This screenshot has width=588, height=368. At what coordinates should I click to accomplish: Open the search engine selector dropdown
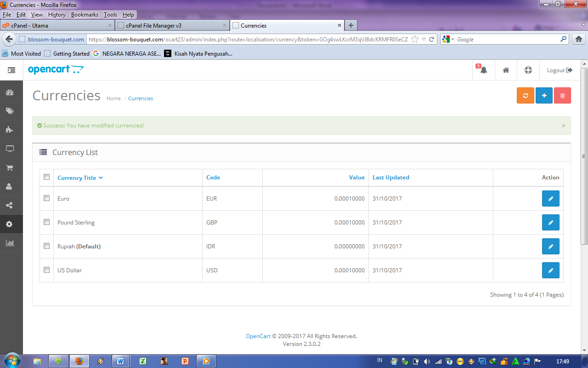pos(448,40)
